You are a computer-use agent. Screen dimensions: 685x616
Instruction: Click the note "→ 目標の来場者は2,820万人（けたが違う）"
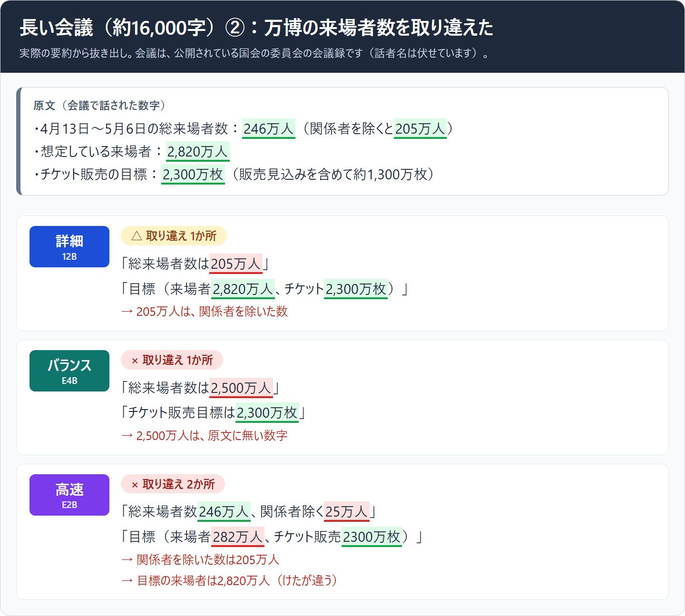point(230,580)
